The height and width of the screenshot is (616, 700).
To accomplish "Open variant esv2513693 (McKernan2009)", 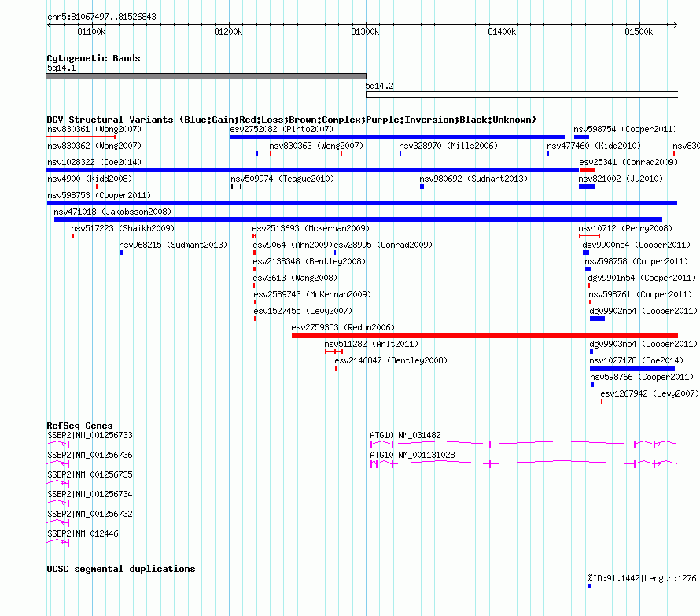I will pos(311,228).
